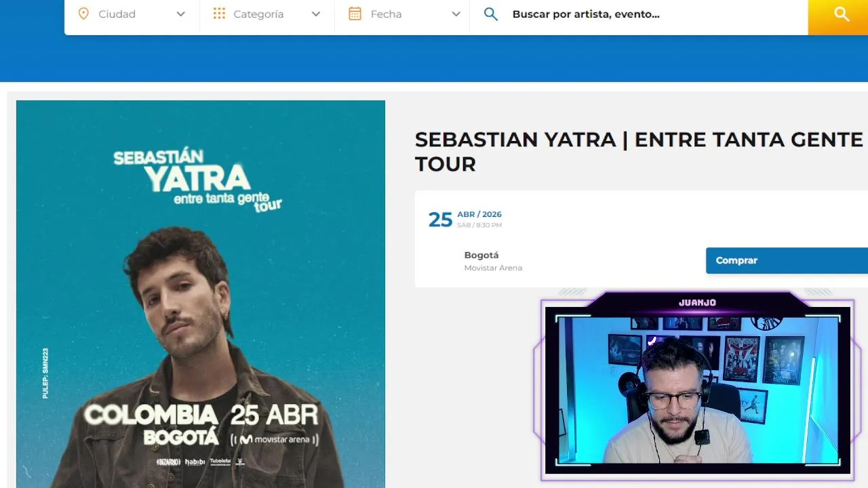Click the Juanjo webcam overlay
The height and width of the screenshot is (488, 868).
(x=697, y=385)
